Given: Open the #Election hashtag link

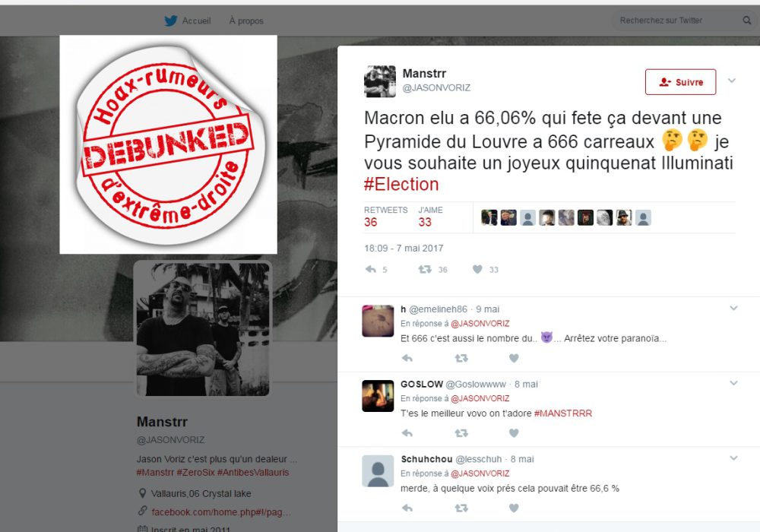Looking at the screenshot, I should (x=401, y=185).
